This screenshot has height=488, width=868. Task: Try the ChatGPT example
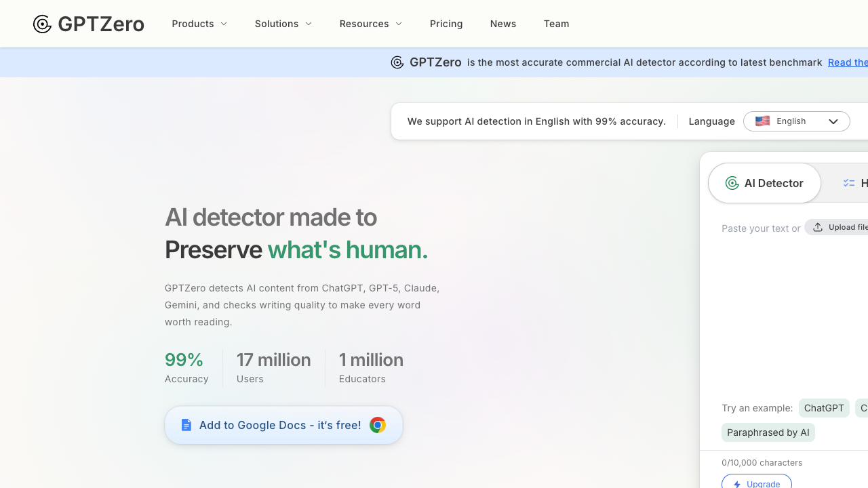tap(824, 408)
